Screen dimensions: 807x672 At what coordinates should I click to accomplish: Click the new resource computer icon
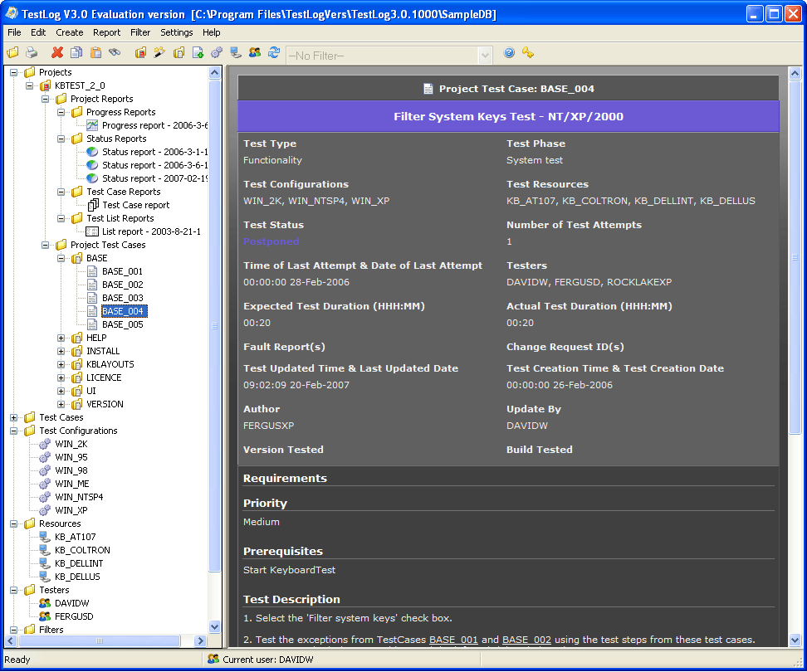[x=236, y=52]
